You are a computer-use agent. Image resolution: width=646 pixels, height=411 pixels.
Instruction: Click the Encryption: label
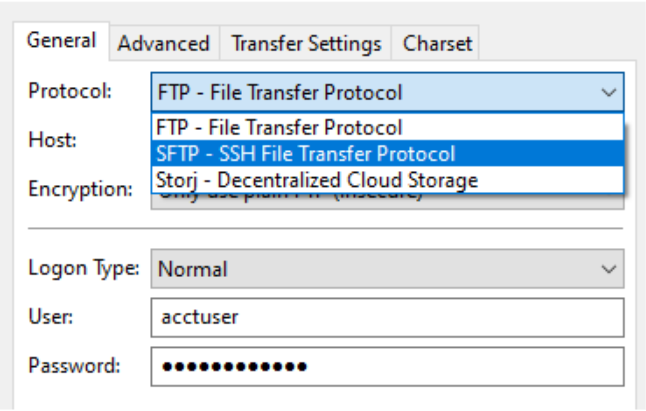tap(80, 189)
